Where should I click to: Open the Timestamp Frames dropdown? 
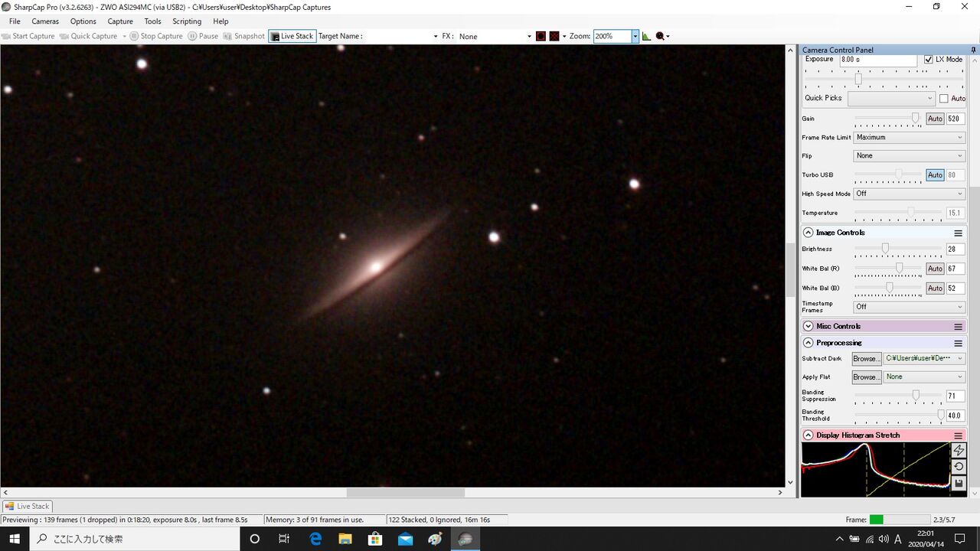tap(910, 307)
